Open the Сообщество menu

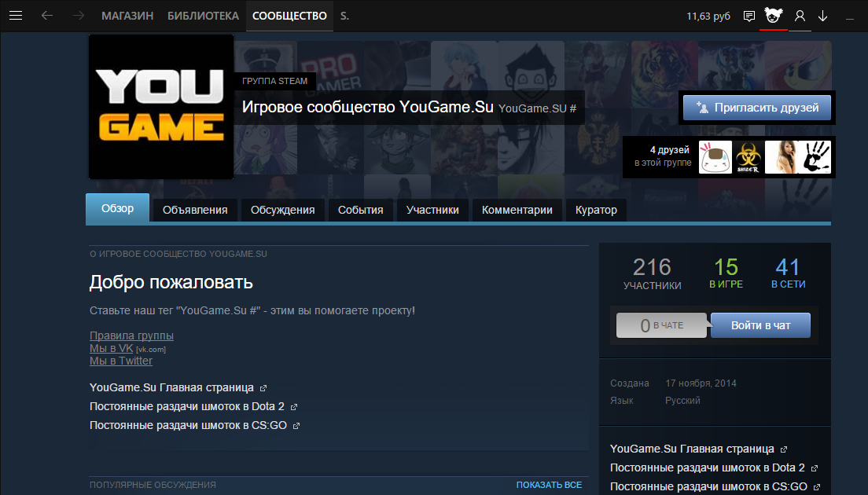[x=289, y=16]
